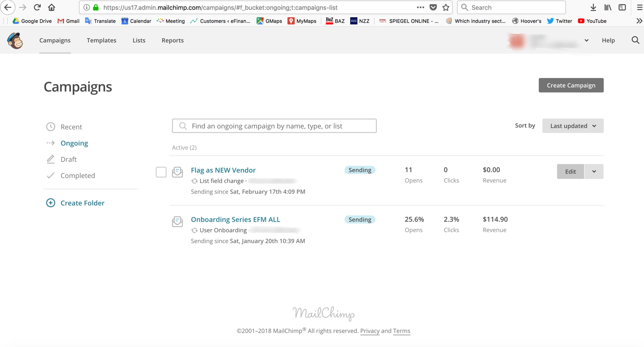Open the Sort by Last updated dropdown
The width and height of the screenshot is (644, 347).
(x=573, y=126)
